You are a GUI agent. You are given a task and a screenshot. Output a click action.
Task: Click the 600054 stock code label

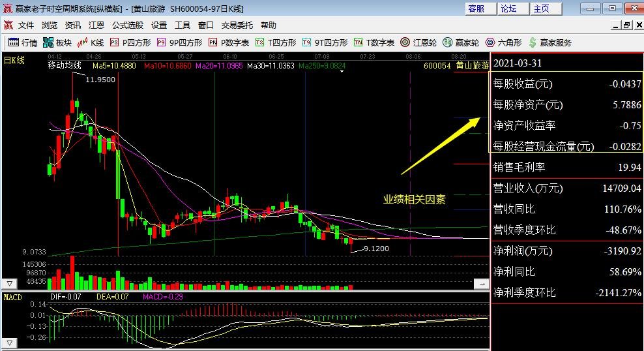[x=437, y=65]
